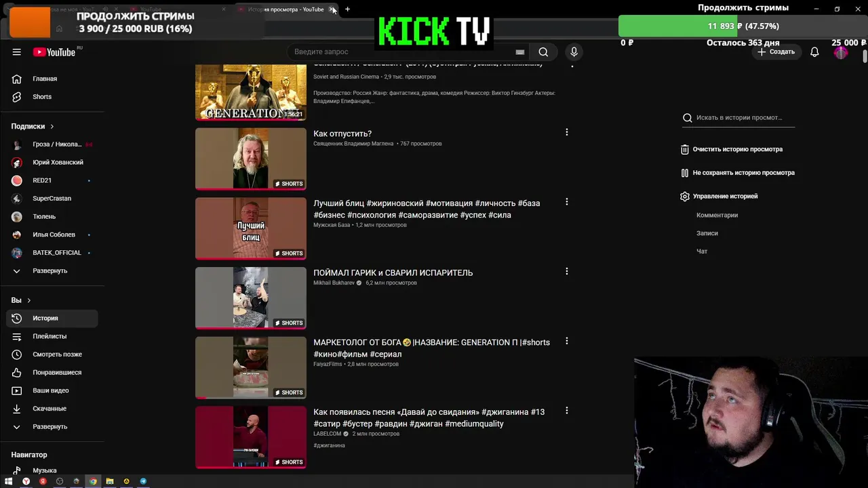Visit LABELCOM channel link
This screenshot has height=488, width=868.
[327, 434]
